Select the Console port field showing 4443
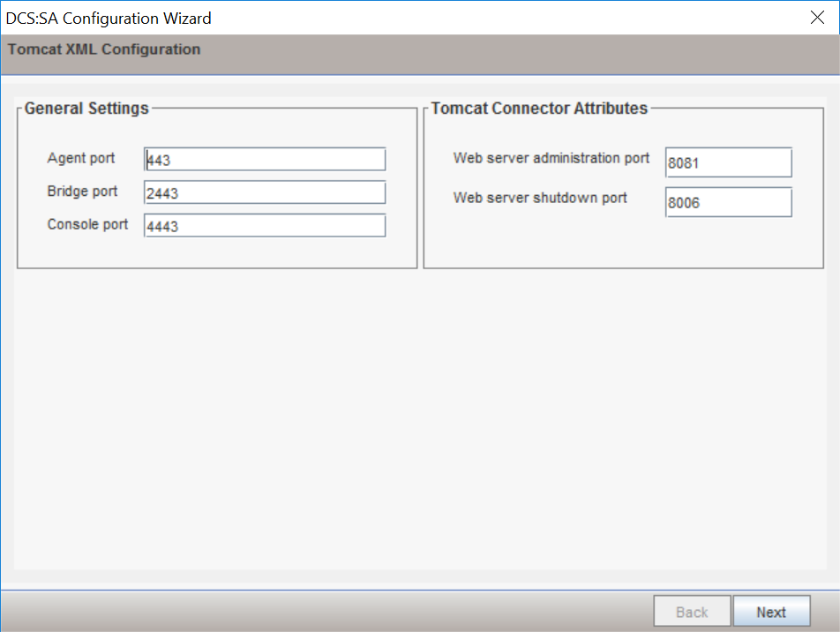 264,225
